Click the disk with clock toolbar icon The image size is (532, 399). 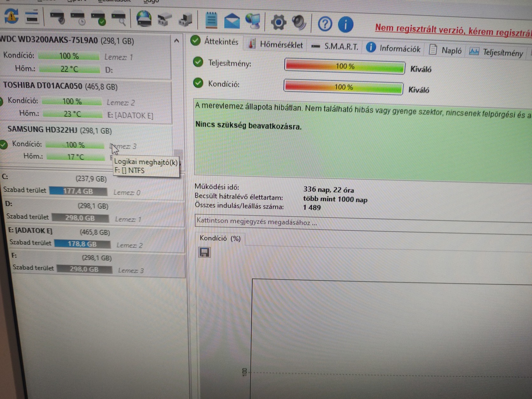78,19
